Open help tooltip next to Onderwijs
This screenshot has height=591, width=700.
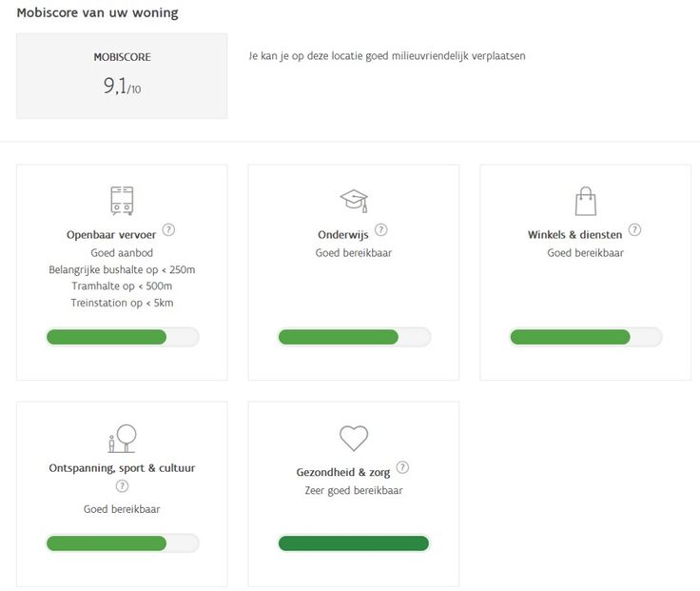click(x=381, y=230)
